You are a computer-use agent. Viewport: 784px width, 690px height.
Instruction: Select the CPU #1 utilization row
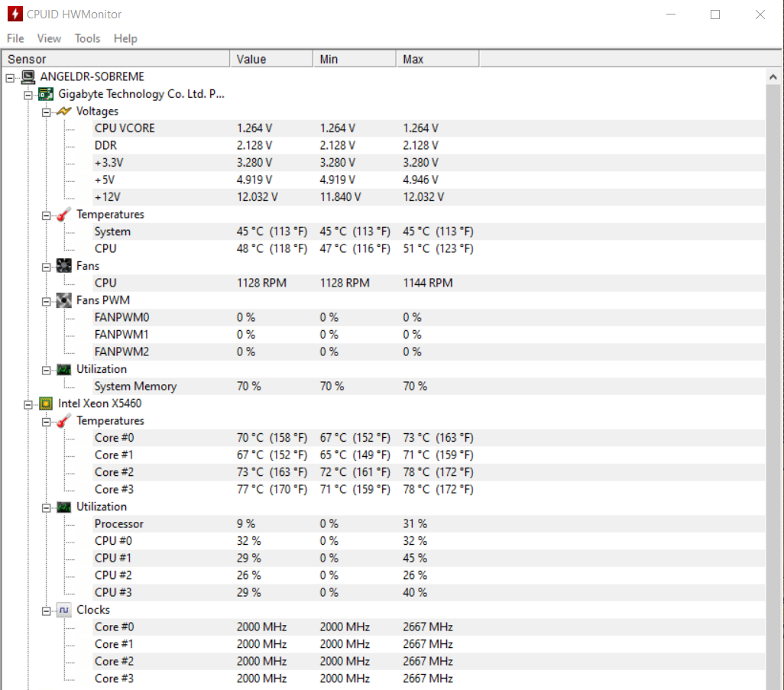pyautogui.click(x=429, y=558)
